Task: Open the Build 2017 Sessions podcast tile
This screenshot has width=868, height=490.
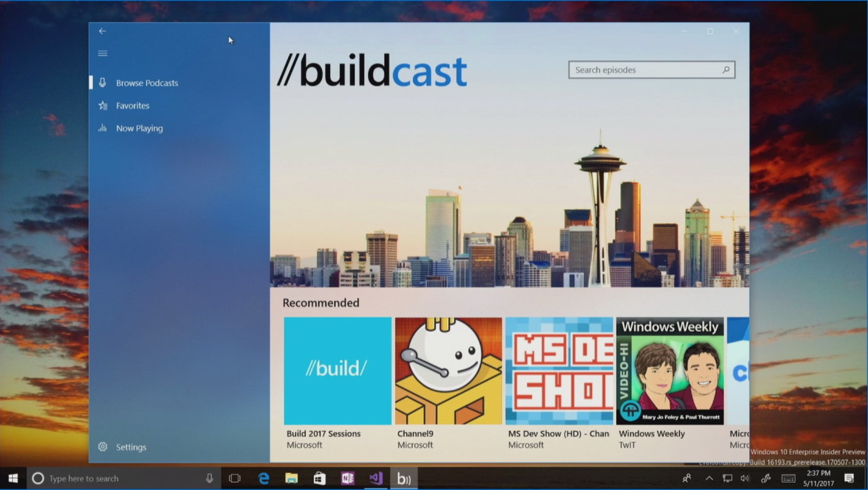Action: pyautogui.click(x=338, y=371)
